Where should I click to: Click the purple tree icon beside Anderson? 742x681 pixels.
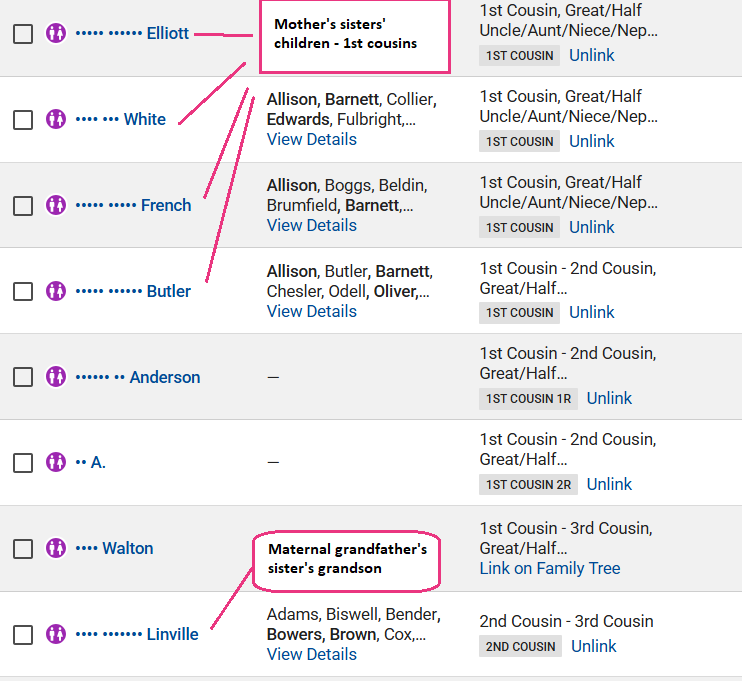pos(56,377)
